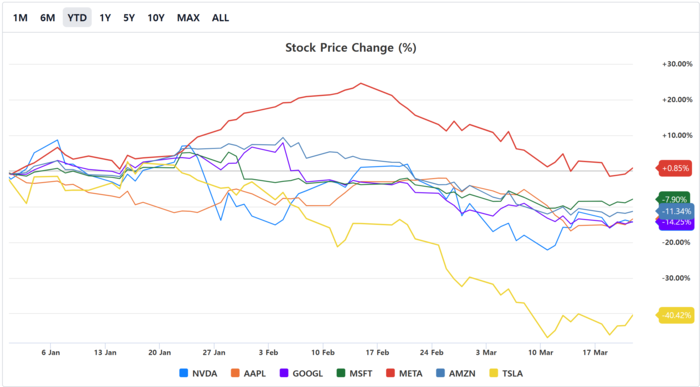Toggle NVDA series via legend label
Viewport: 700px width, 387px height.
pos(204,373)
